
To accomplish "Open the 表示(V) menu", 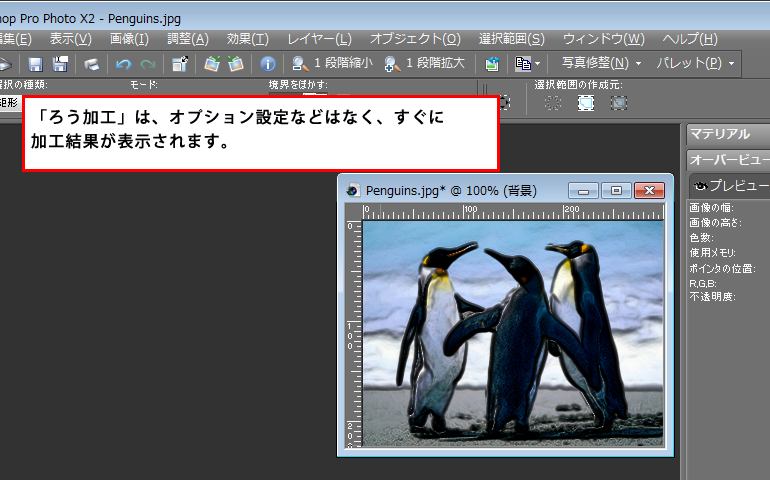I will coord(71,39).
